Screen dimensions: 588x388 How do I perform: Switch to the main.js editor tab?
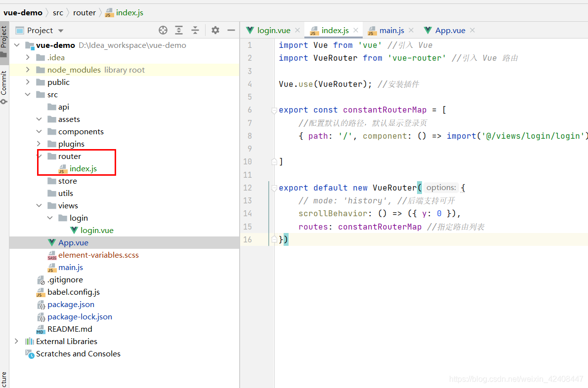(x=391, y=30)
